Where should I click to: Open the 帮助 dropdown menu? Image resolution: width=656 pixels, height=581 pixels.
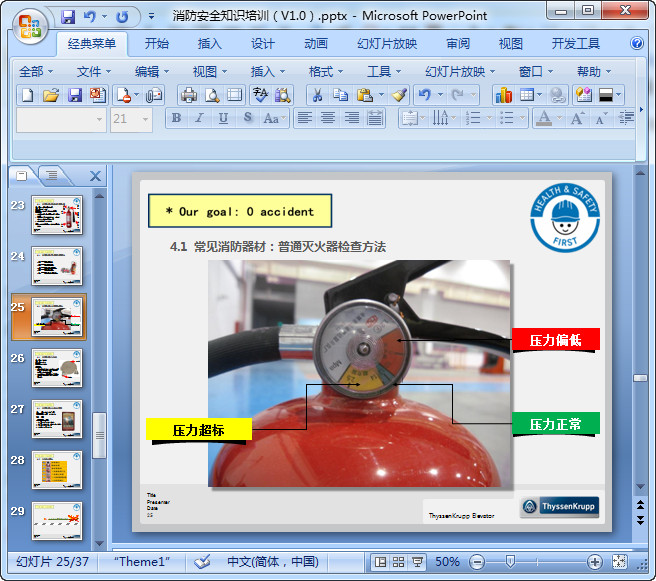(x=594, y=72)
